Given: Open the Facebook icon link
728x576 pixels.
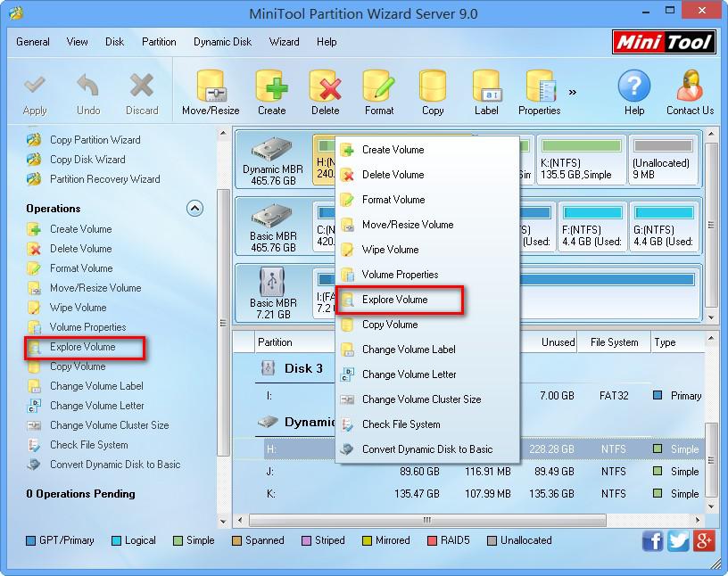Looking at the screenshot, I should 653,541.
